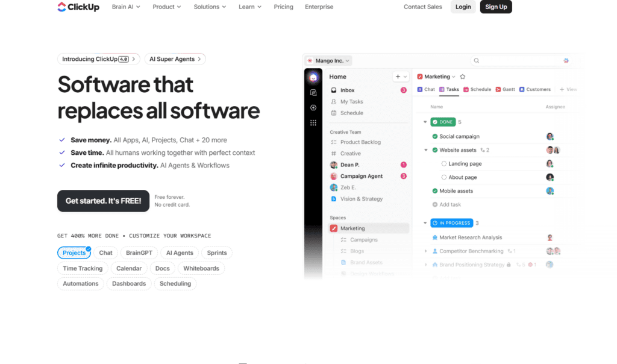Switch to the Gantt tab
This screenshot has height=364, width=617.
pyautogui.click(x=506, y=90)
